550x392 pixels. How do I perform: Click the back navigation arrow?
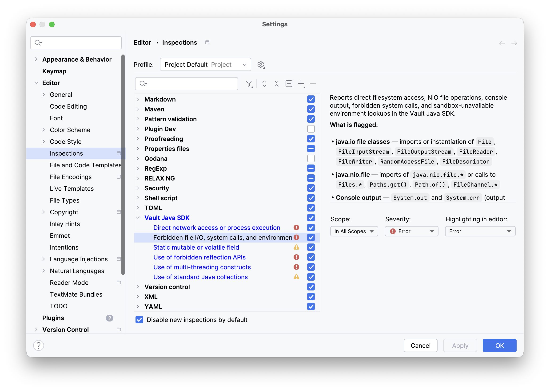coord(502,43)
